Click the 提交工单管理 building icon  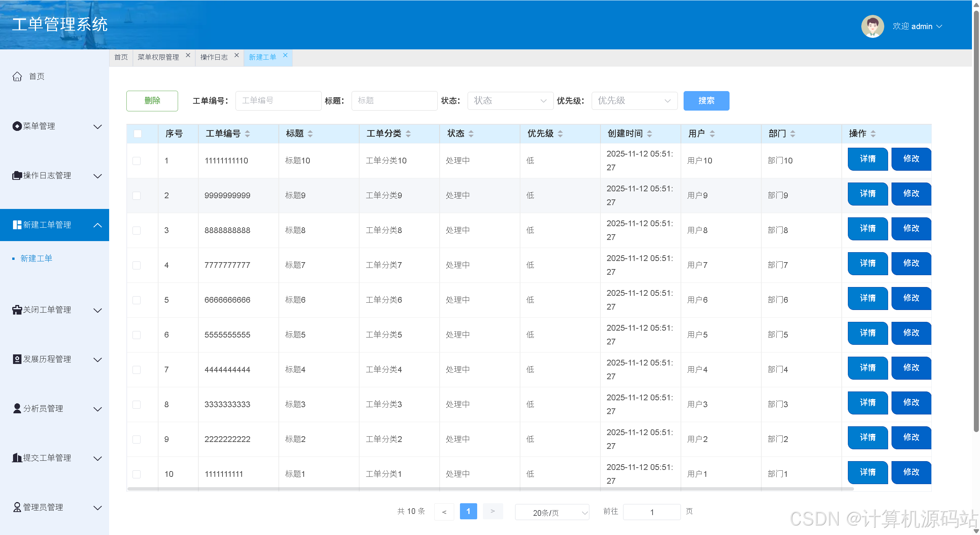coord(17,458)
